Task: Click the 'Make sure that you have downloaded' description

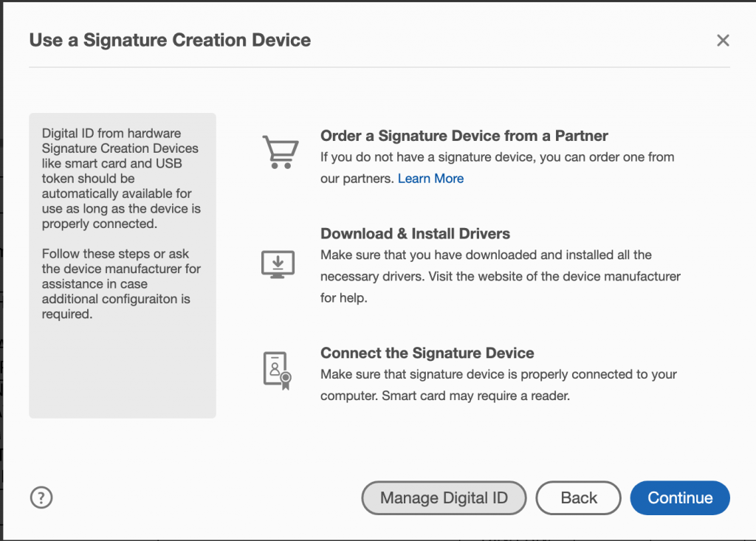Action: point(501,276)
